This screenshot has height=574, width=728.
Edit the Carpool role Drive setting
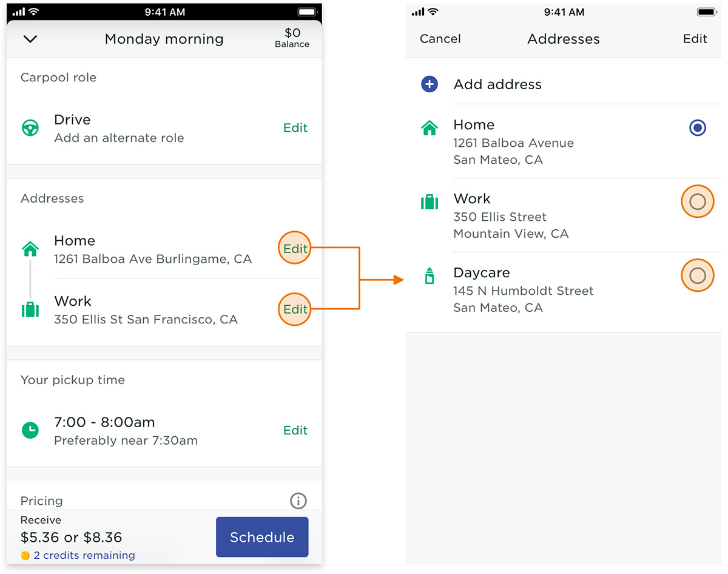pyautogui.click(x=295, y=128)
